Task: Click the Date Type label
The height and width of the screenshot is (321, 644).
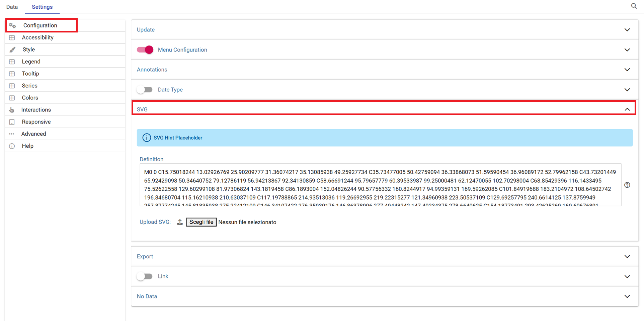Action: [x=170, y=90]
